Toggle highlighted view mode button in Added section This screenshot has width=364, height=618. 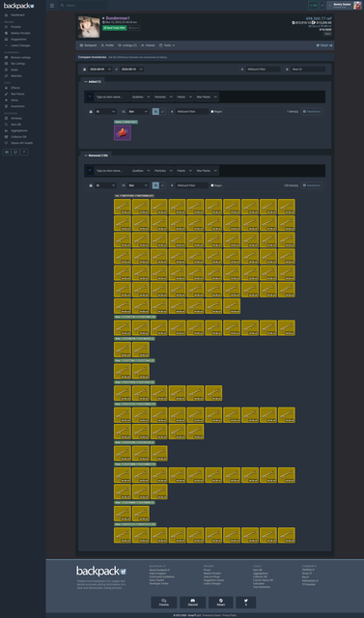155,112
